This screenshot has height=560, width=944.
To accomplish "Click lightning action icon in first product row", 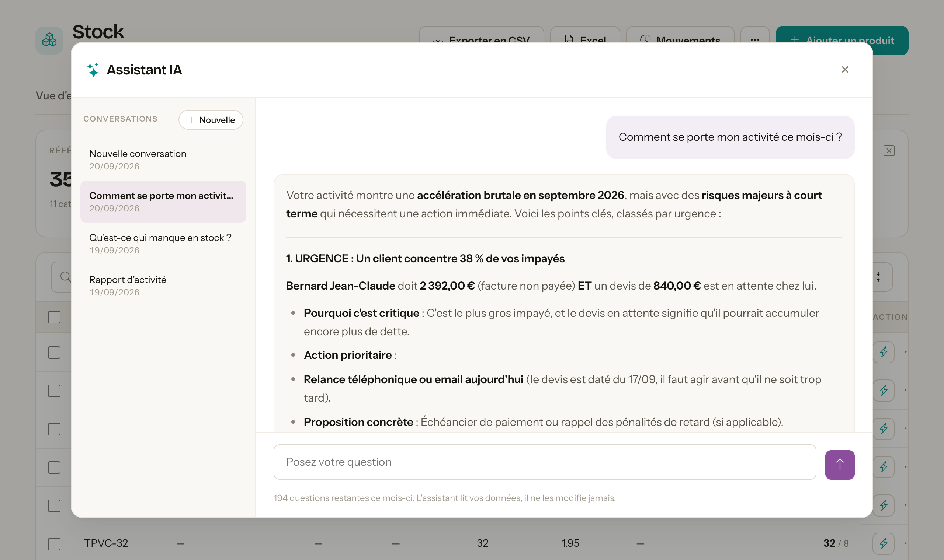I will click(883, 352).
